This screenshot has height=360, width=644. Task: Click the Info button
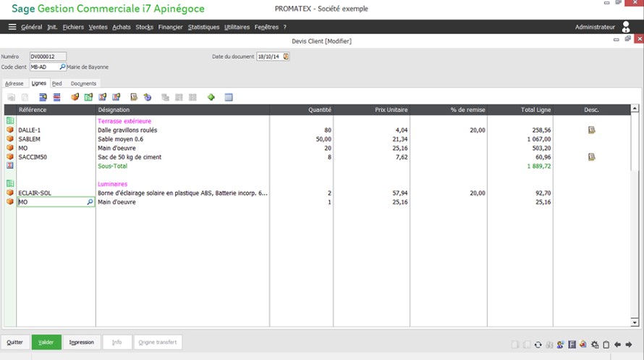(x=117, y=342)
